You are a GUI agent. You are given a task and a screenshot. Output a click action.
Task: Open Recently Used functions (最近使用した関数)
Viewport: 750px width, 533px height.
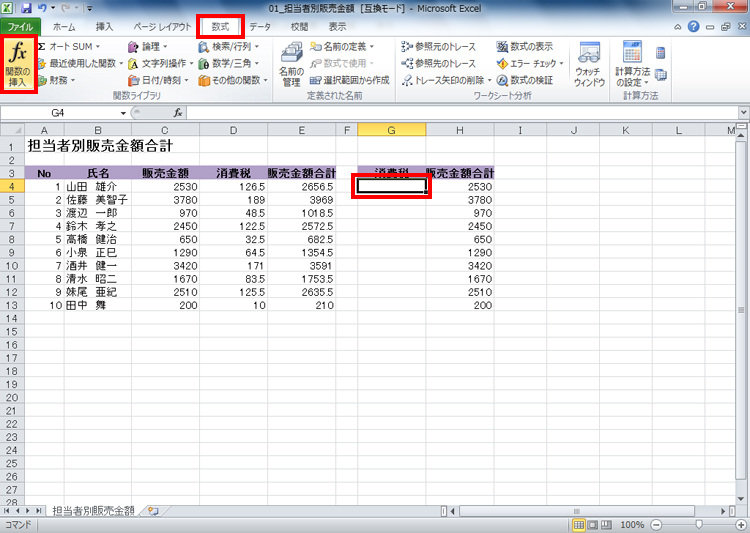coord(80,63)
